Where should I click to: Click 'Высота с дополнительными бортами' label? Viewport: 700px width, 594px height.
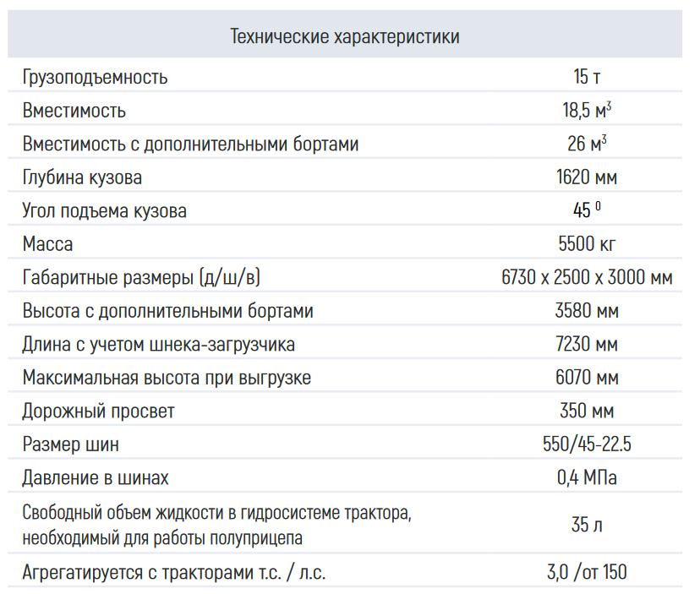coord(168,311)
